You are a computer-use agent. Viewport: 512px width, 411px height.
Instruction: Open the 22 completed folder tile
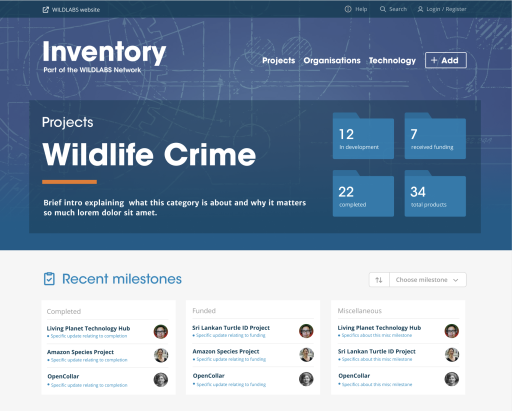[363, 194]
